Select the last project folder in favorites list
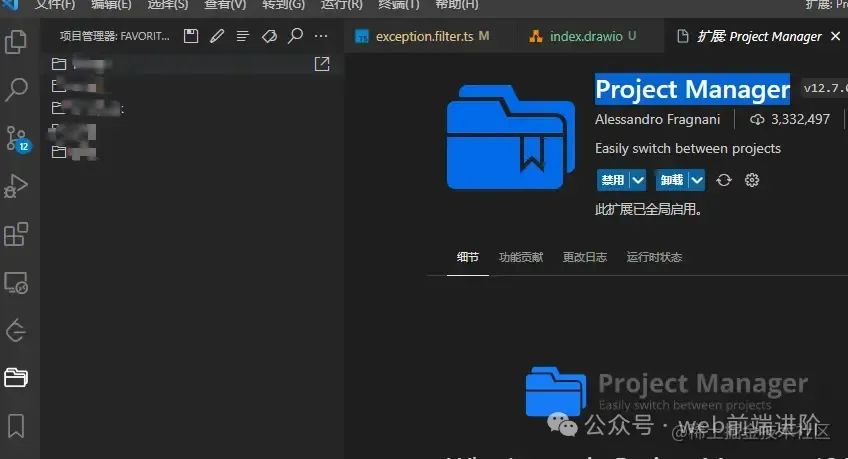 [193, 152]
